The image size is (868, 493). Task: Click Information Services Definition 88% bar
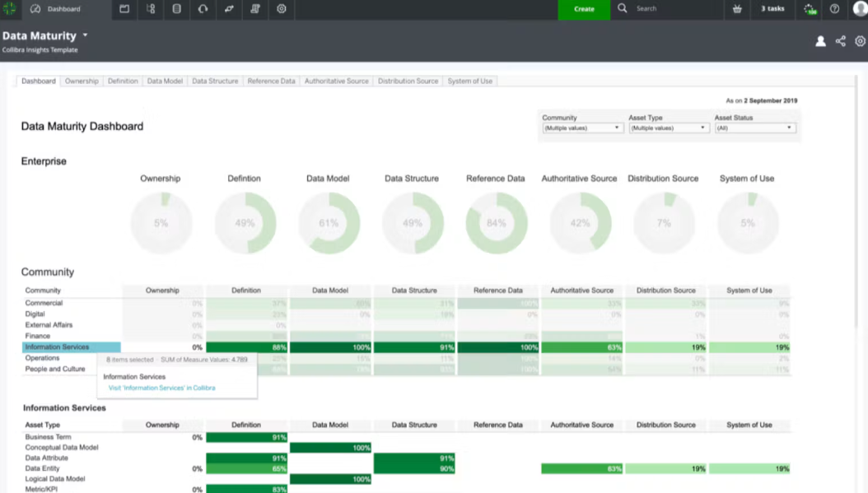point(246,347)
